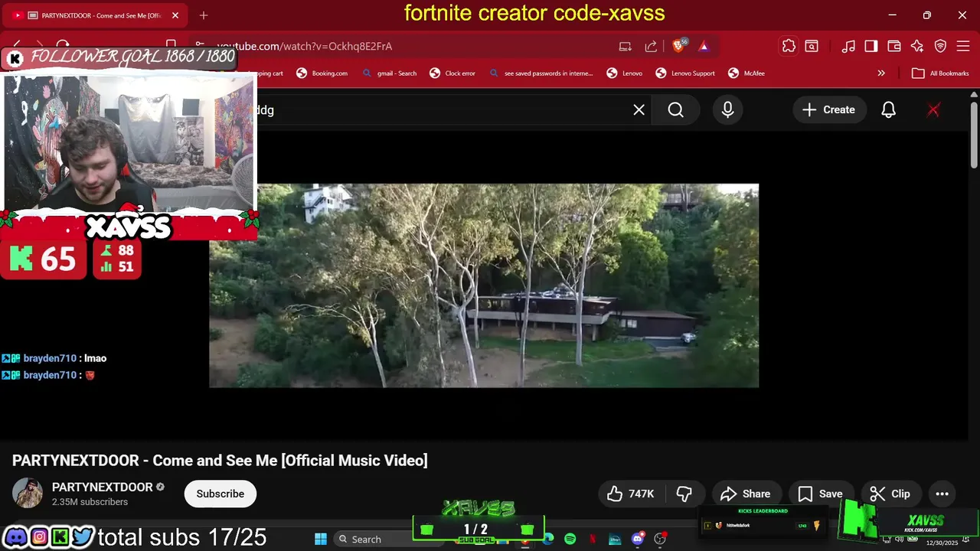Open the Clock error bookmark

click(452, 73)
